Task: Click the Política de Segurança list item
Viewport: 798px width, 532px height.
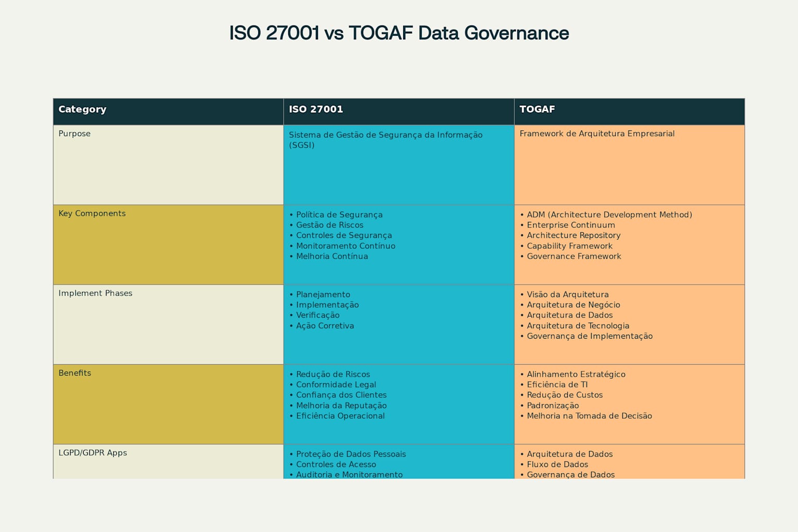Action: click(x=339, y=215)
